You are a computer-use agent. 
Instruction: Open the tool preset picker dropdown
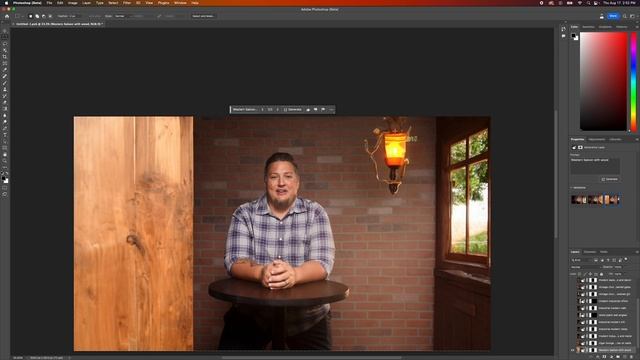pyautogui.click(x=19, y=16)
